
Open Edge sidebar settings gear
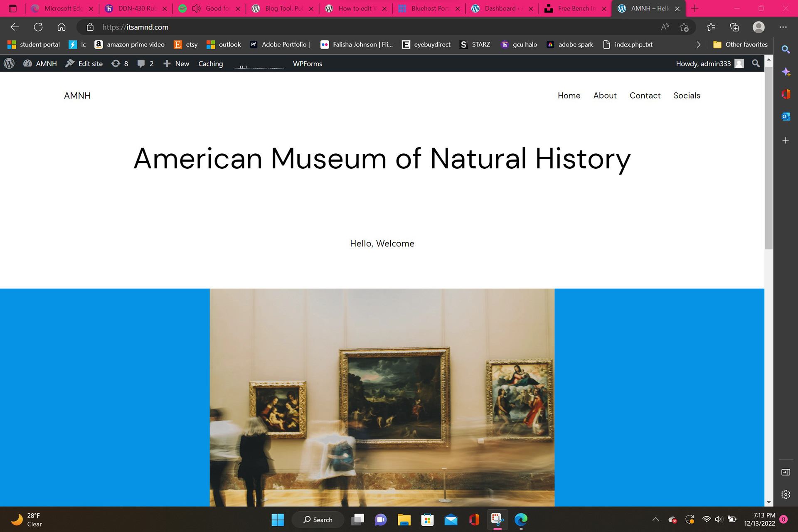(x=786, y=495)
